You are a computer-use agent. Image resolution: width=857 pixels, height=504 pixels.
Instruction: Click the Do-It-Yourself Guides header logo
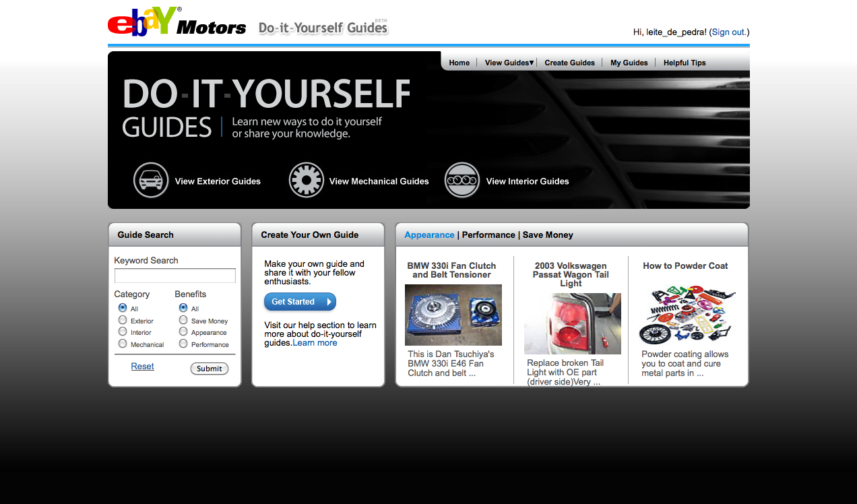tap(323, 27)
